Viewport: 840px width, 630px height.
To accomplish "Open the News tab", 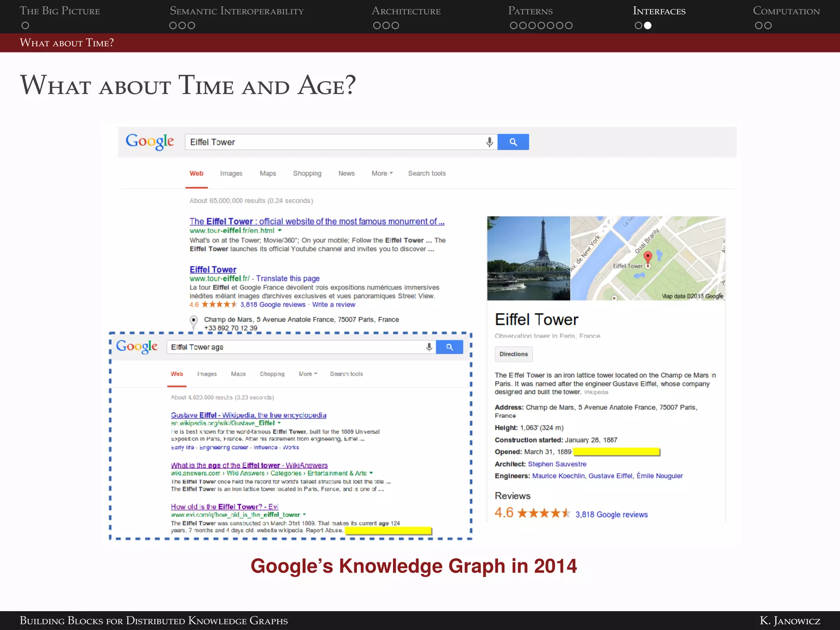I will pyautogui.click(x=347, y=173).
